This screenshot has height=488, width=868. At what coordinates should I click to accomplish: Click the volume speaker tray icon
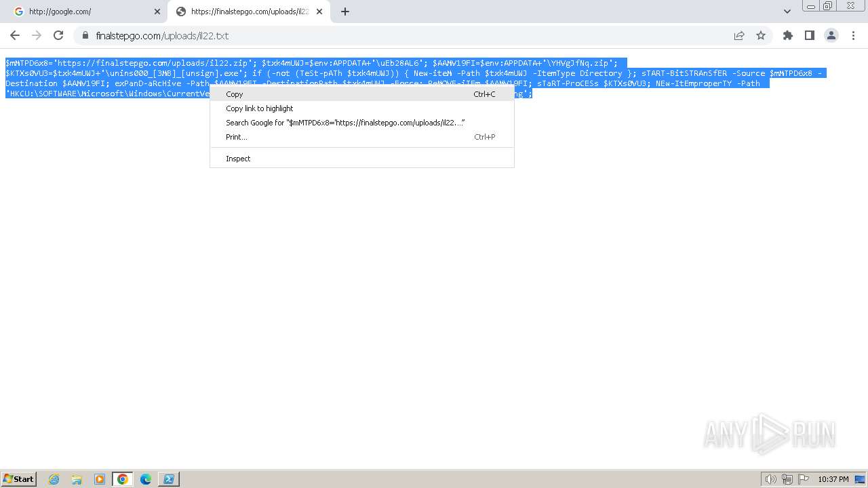point(771,479)
